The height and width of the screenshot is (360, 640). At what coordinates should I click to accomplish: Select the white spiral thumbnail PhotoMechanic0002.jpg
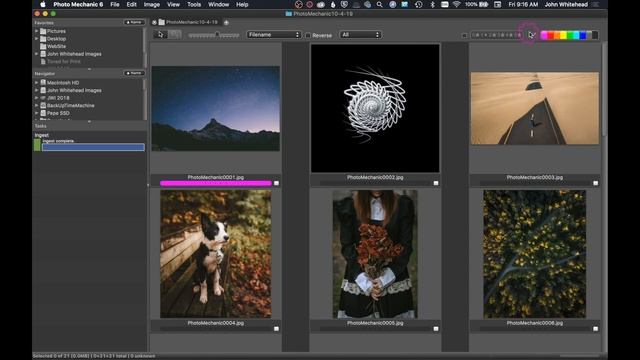tap(375, 108)
